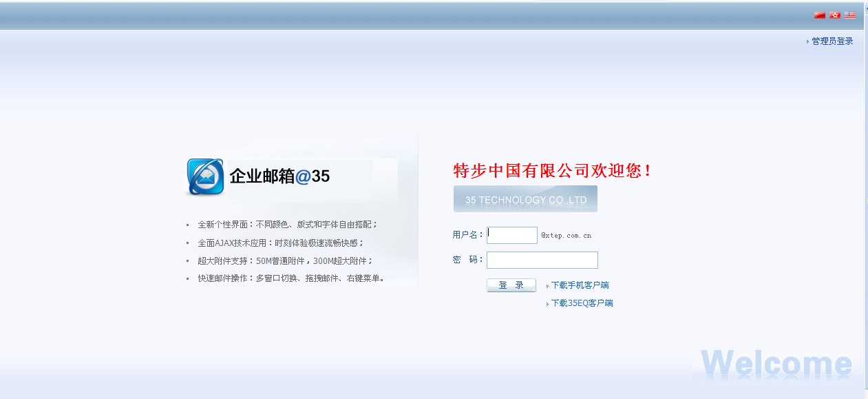The image size is (868, 399).
Task: Click the blue envelope mail logo
Action: point(205,177)
